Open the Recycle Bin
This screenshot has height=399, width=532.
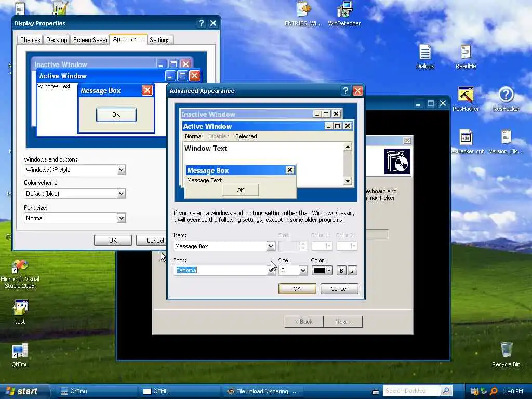tap(506, 354)
